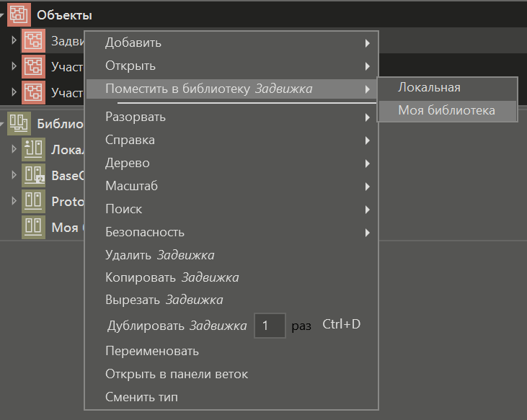Expand the Proto library node arrow
Screen dimensions: 527x420
click(14, 201)
